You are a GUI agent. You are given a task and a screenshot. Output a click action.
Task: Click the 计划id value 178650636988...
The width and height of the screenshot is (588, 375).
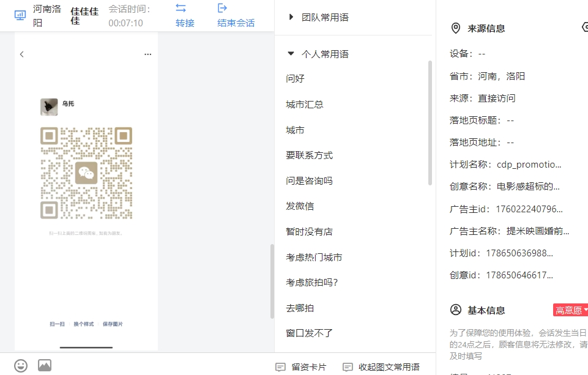click(x=519, y=253)
